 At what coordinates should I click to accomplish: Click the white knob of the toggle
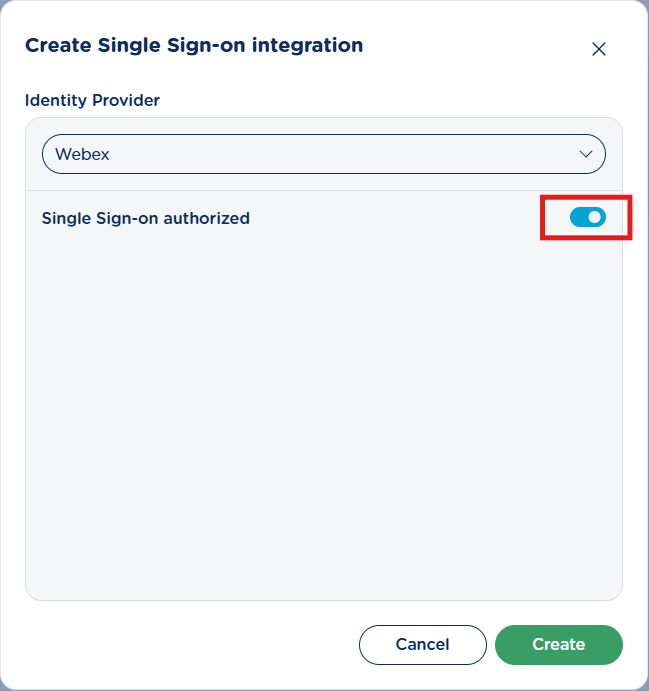[x=595, y=217]
